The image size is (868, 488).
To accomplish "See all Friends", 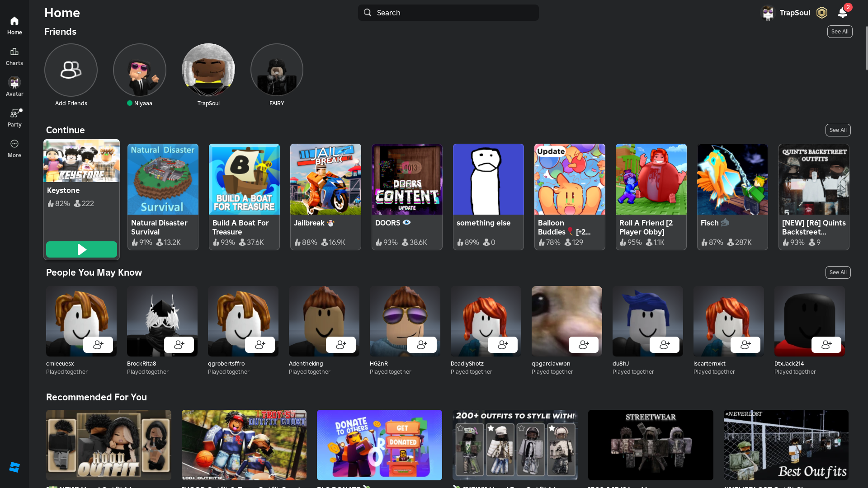I will pos(840,32).
